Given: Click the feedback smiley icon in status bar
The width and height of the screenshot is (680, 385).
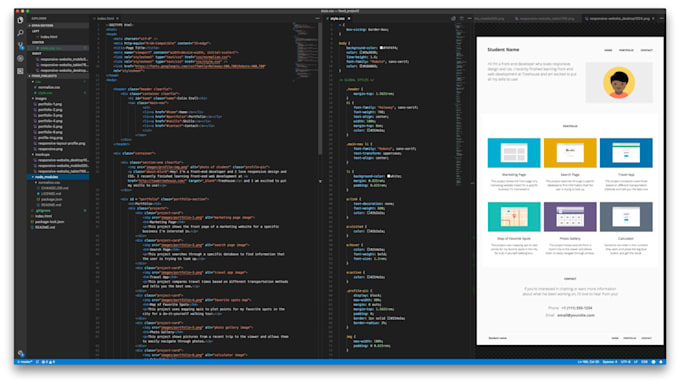Looking at the screenshot, I should [653, 362].
